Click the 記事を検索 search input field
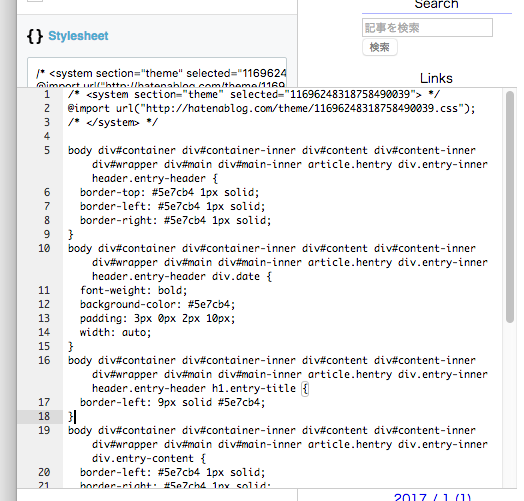 [427, 27]
